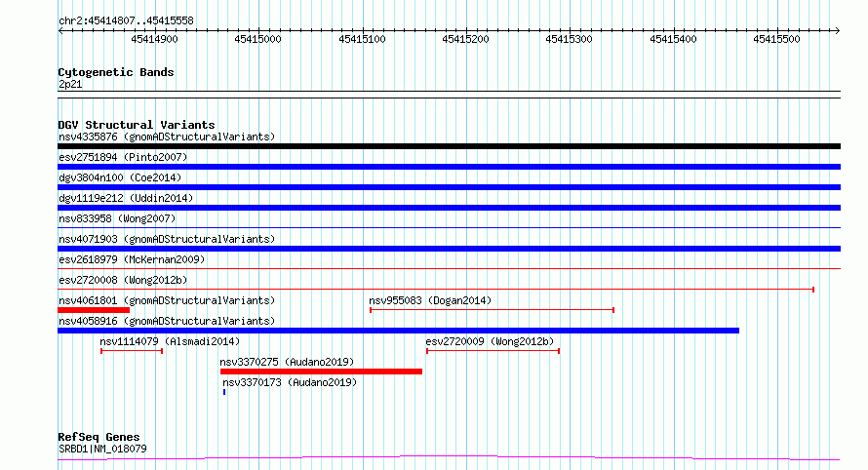Click ruler position 45415100
The image size is (868, 470).
click(x=362, y=39)
